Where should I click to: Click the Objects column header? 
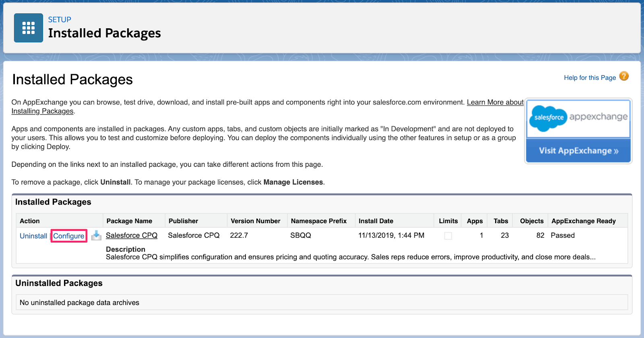[532, 221]
